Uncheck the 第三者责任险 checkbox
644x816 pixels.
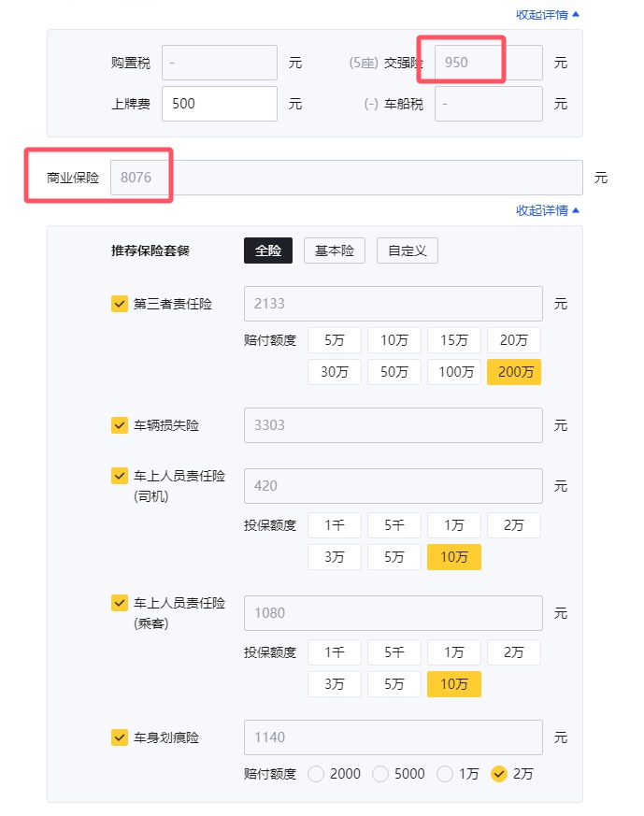click(120, 304)
